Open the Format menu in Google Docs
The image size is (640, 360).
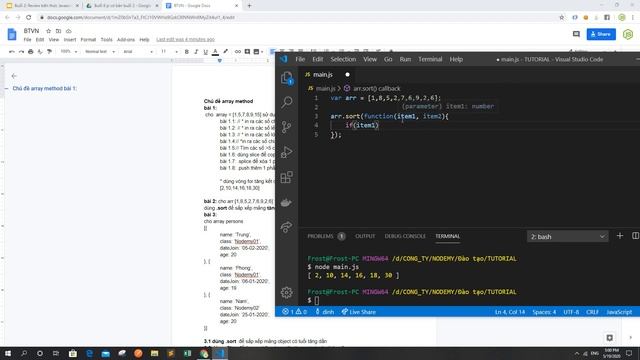(88, 40)
